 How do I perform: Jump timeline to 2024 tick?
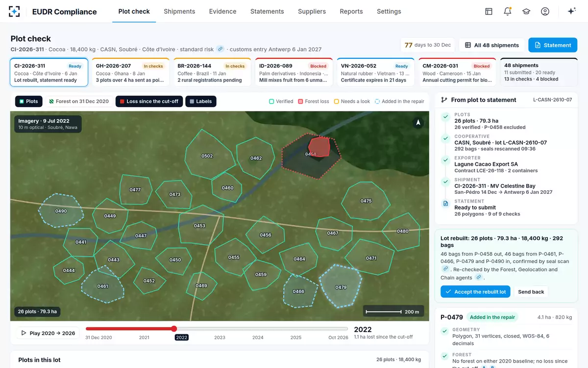click(258, 338)
